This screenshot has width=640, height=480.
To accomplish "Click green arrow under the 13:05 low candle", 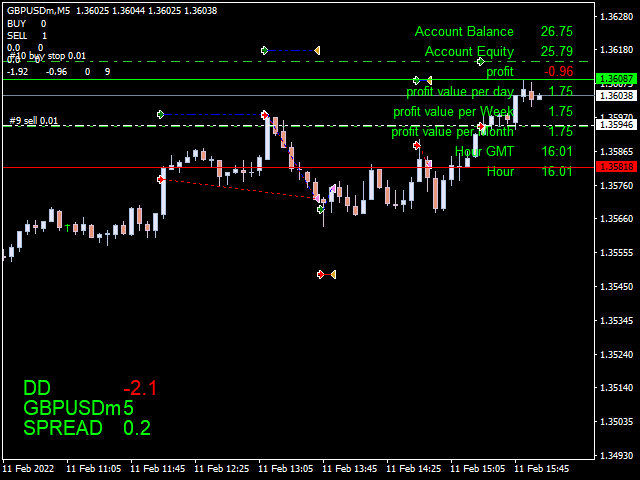I will (321, 209).
